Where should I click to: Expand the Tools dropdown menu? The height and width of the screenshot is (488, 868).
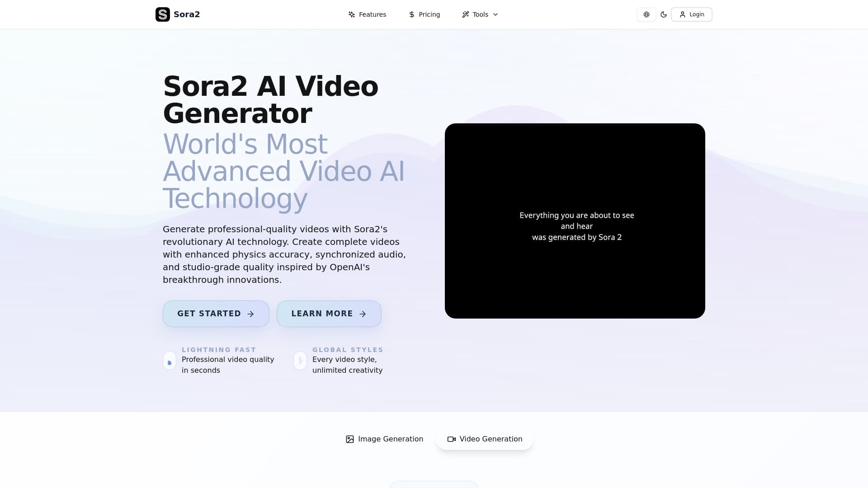479,14
